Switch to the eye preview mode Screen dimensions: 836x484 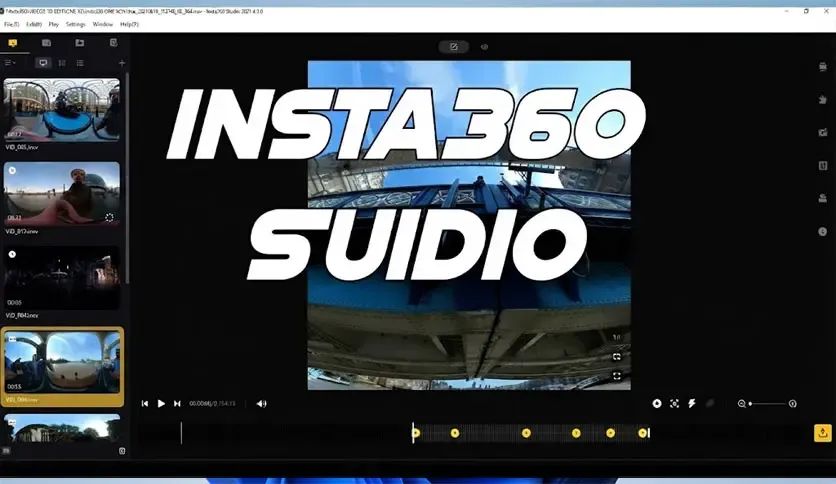coord(484,47)
